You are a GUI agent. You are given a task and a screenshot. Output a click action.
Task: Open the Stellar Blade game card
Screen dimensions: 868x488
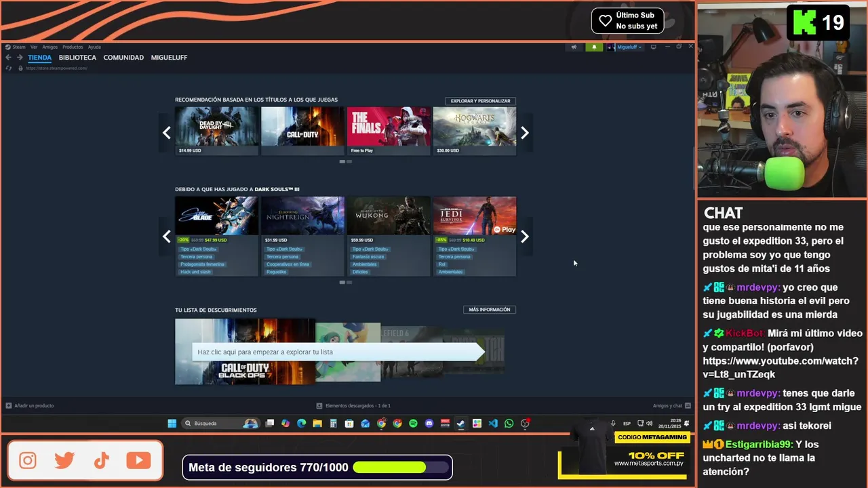(217, 237)
